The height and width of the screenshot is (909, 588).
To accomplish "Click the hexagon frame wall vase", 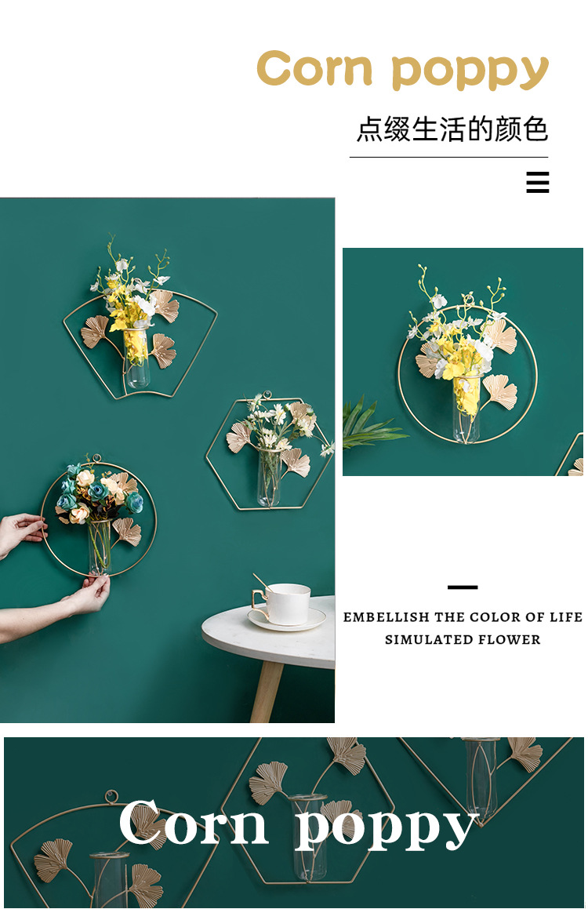I will pyautogui.click(x=269, y=453).
